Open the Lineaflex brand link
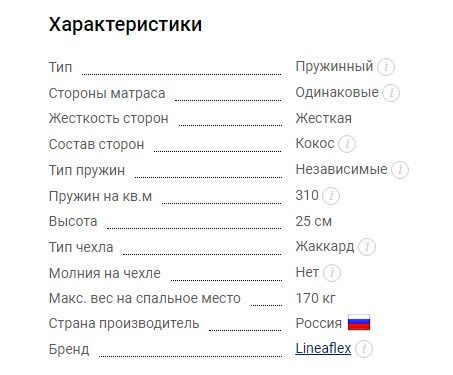Screen dimensions: 453x375 click(x=323, y=348)
